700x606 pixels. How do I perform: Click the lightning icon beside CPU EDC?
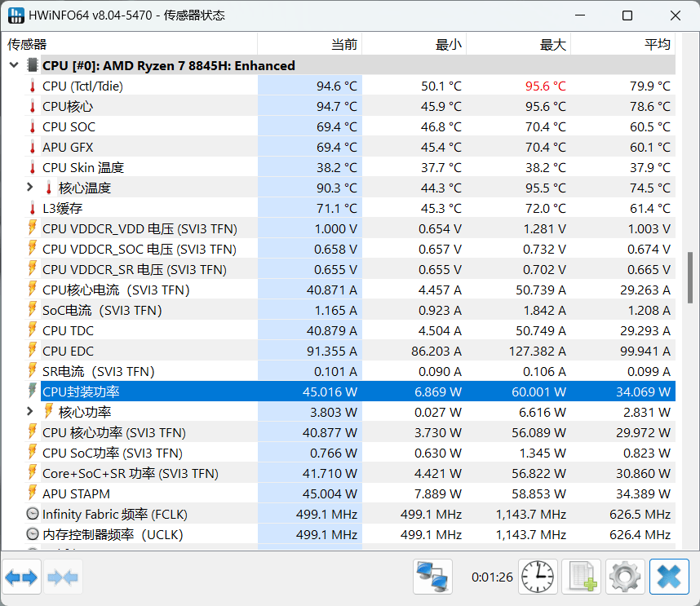[32, 351]
